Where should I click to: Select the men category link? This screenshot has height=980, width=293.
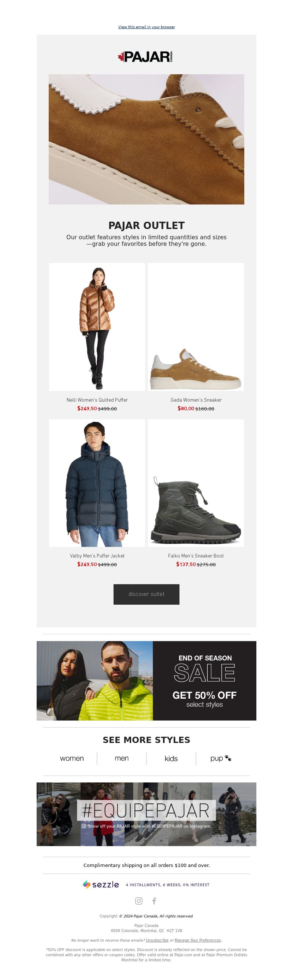click(122, 758)
